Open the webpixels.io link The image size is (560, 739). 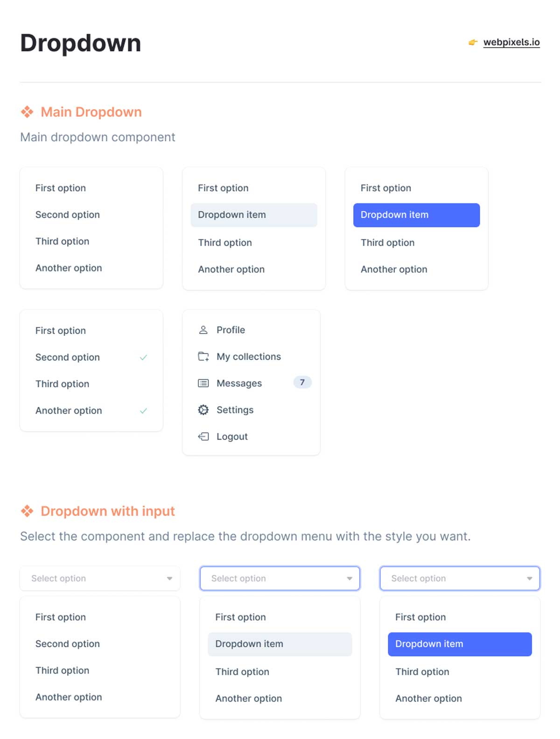[x=511, y=42]
